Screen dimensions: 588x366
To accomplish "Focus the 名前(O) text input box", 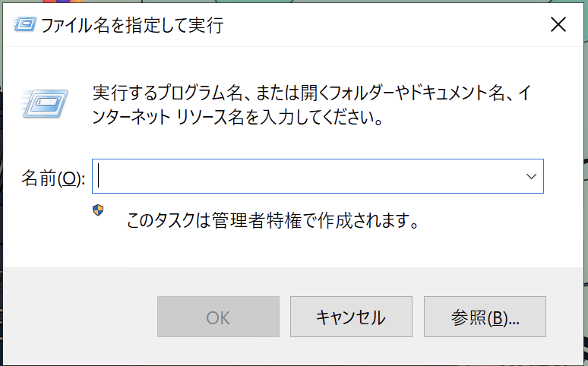I will tap(318, 176).
